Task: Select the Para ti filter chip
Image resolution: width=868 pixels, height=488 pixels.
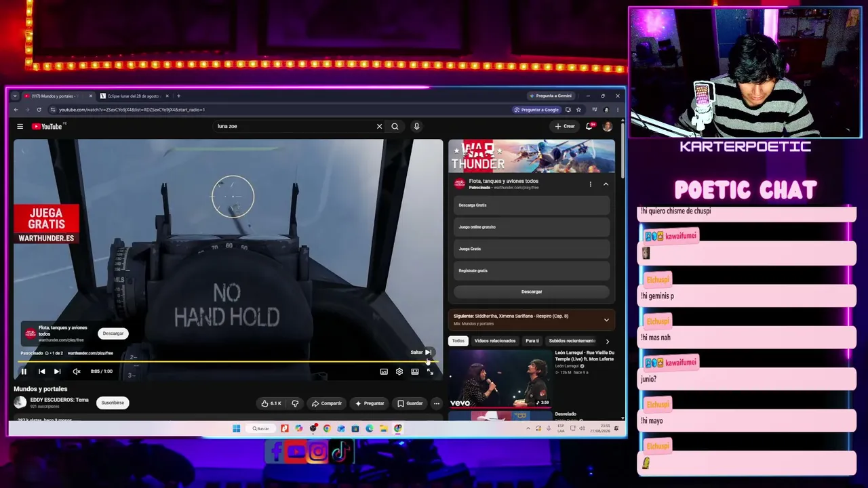Action: click(x=532, y=341)
